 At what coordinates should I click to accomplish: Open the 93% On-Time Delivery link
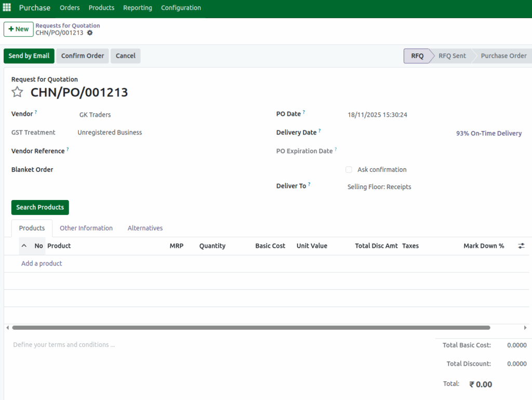pos(488,133)
